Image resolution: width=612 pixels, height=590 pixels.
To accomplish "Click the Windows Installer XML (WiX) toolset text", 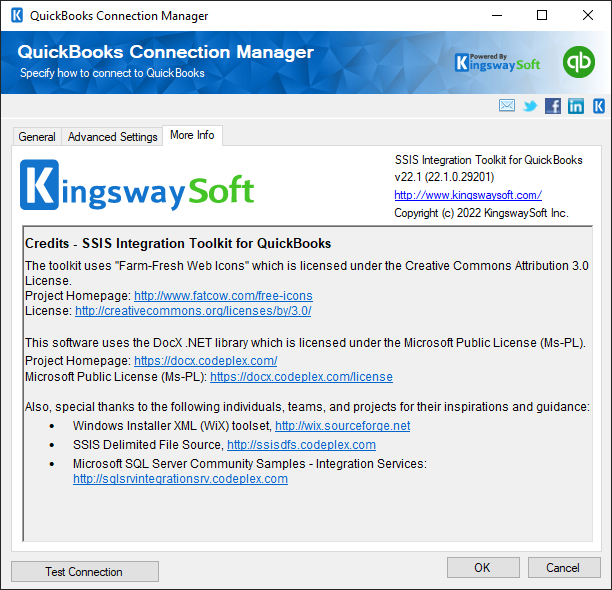I will 172,425.
